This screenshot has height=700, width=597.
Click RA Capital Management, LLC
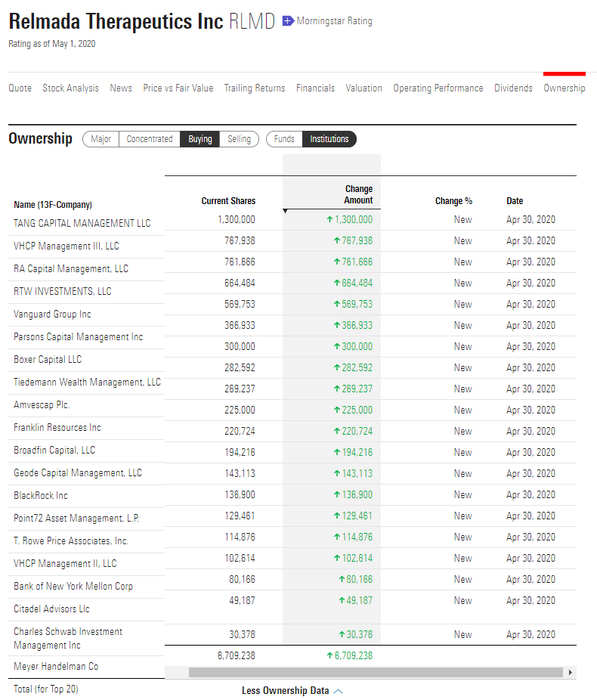tap(71, 269)
